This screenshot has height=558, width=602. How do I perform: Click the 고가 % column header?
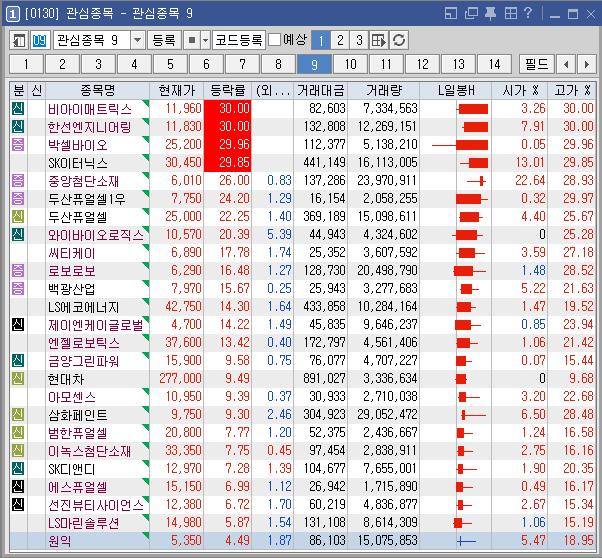(x=572, y=91)
